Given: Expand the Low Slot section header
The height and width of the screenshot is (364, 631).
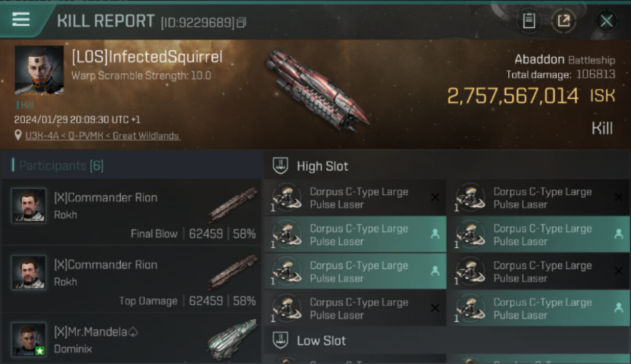Looking at the screenshot, I should point(321,340).
